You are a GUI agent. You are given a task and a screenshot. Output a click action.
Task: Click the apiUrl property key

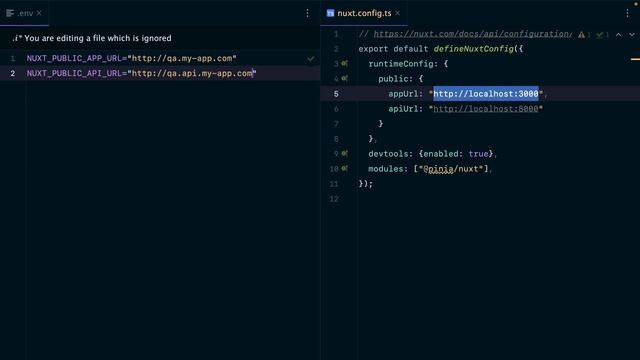(403, 109)
